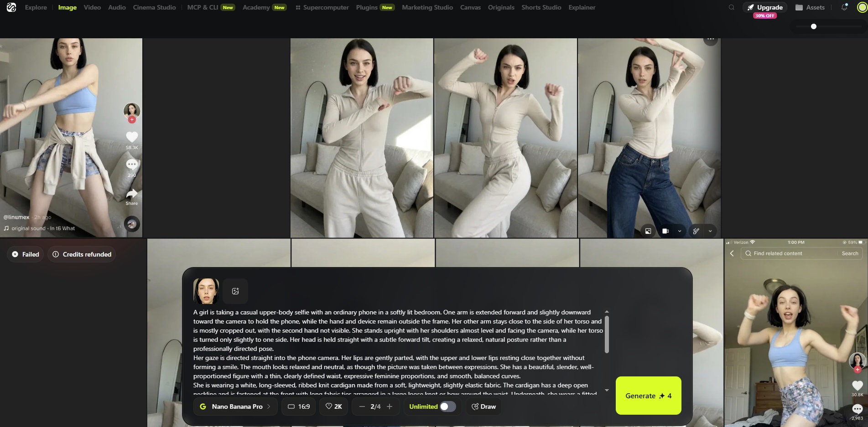This screenshot has height=427, width=868.
Task: Use jeans image as image reference icon
Action: point(648,231)
